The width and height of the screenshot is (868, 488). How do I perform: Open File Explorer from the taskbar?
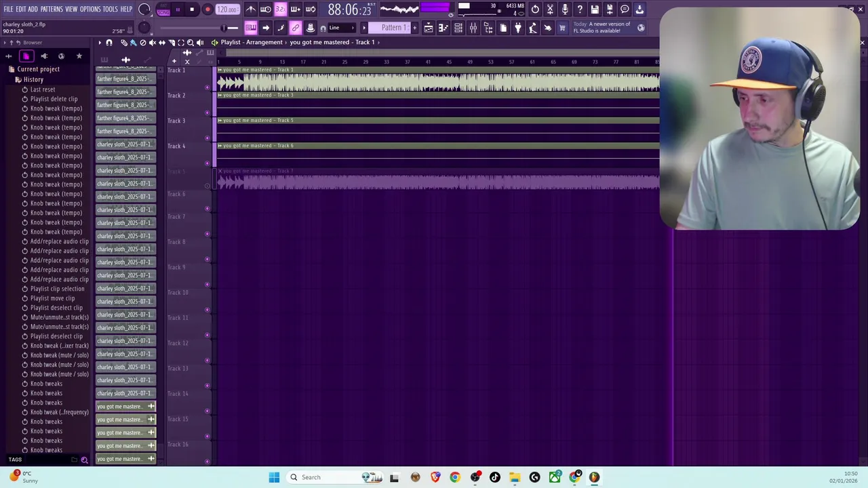pos(515,477)
